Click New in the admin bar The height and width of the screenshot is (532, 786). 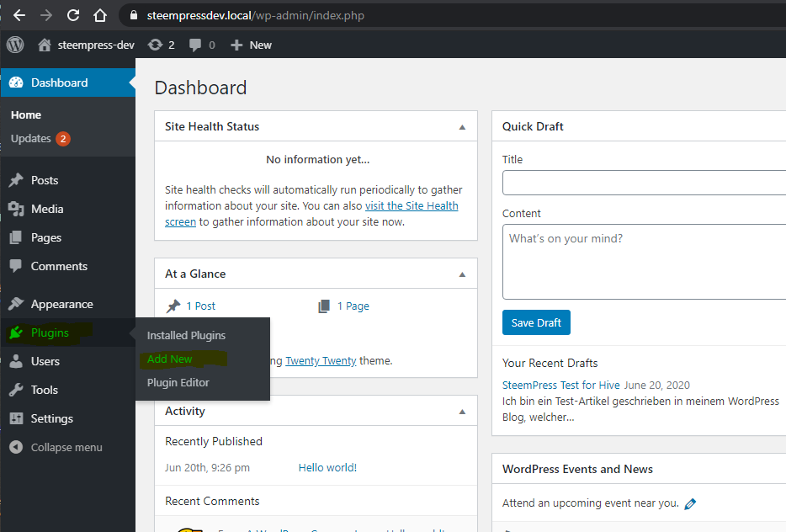tap(261, 45)
